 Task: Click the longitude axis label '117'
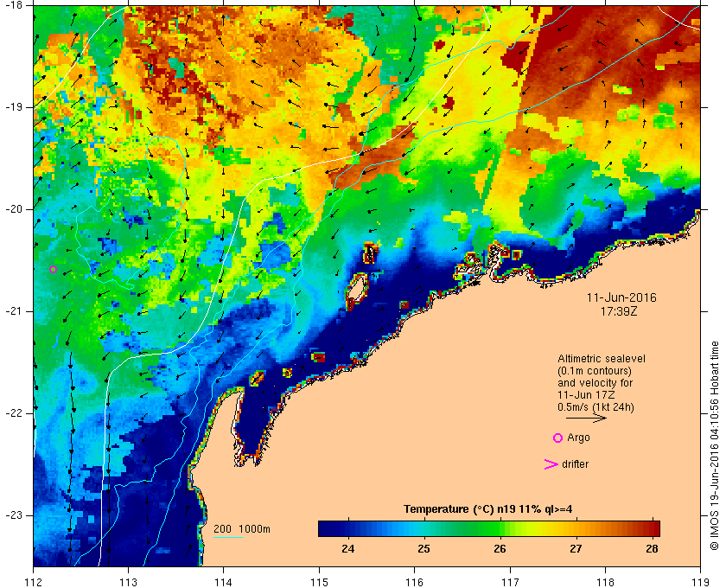(510, 582)
